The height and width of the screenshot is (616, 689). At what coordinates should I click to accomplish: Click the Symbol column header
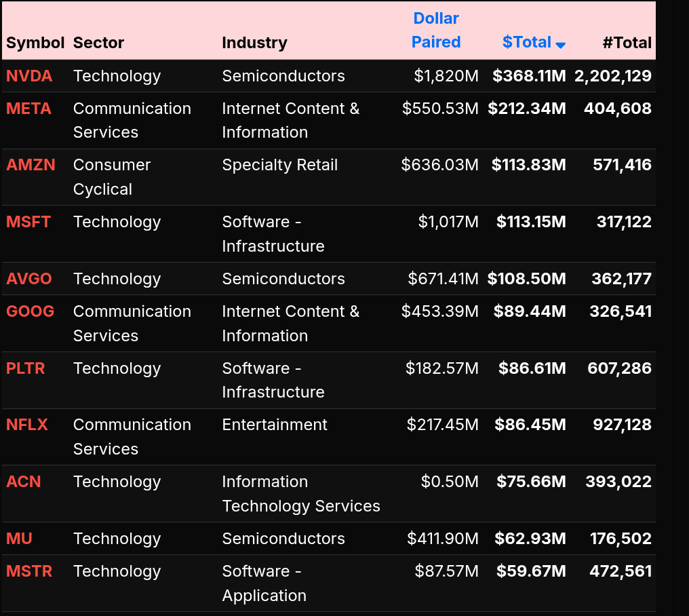(35, 43)
